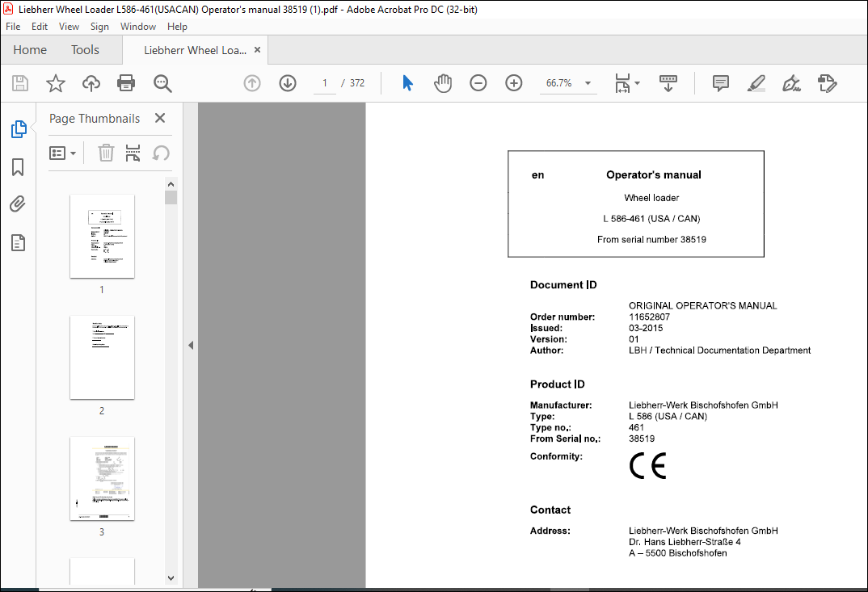
Task: Switch to the Tools tab
Action: 85,50
